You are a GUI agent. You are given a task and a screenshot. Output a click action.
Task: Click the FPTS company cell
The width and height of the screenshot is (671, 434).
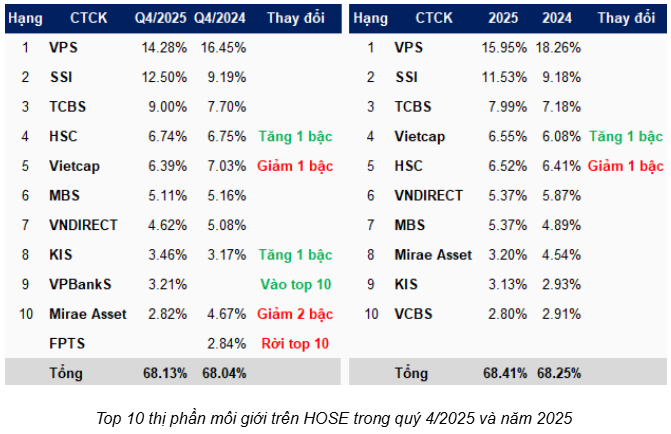tap(66, 343)
